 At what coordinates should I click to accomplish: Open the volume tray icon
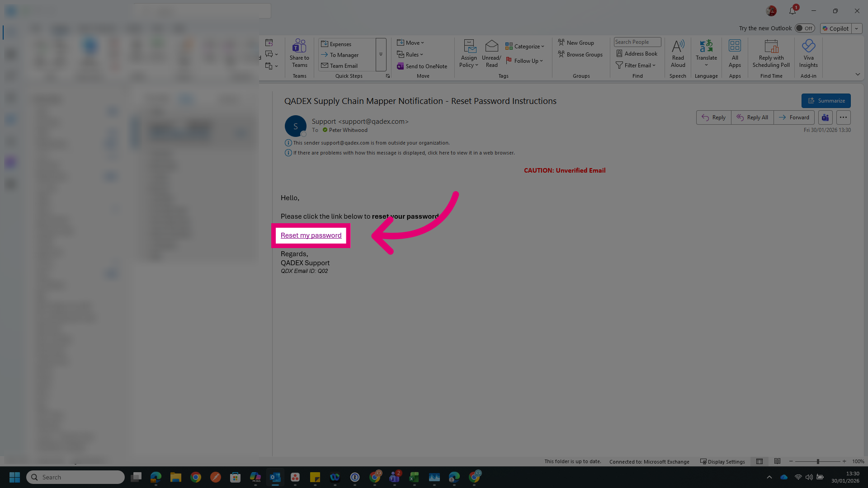point(809,477)
